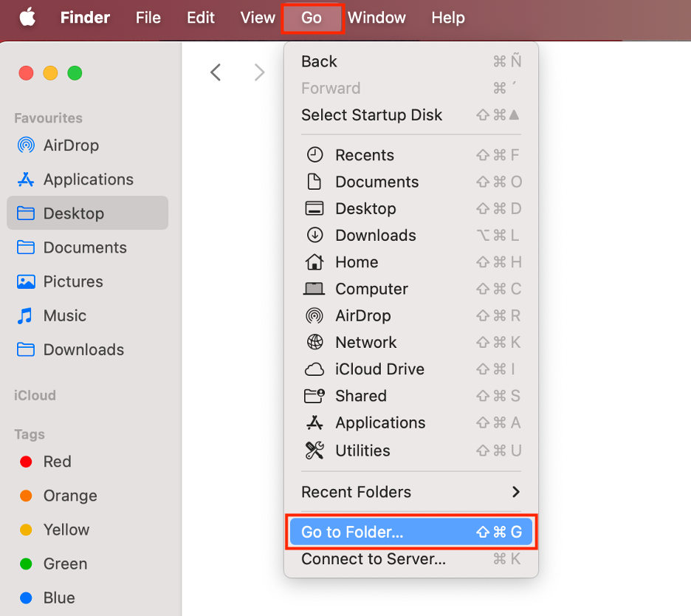This screenshot has height=616, width=691.
Task: Open the Documents folder from the sidebar
Action: (x=72, y=247)
